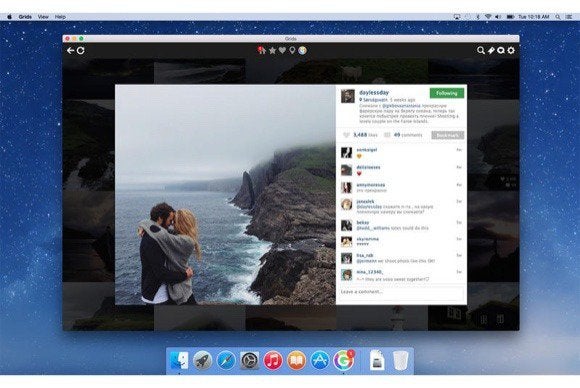Open the View menu in the menu bar
The width and height of the screenshot is (580, 388).
click(43, 17)
